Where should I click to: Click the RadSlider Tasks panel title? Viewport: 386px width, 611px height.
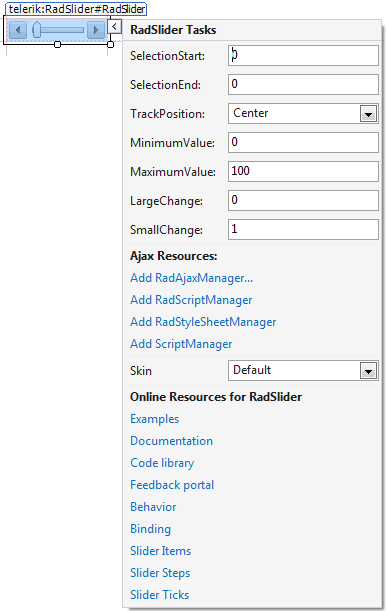point(173,30)
